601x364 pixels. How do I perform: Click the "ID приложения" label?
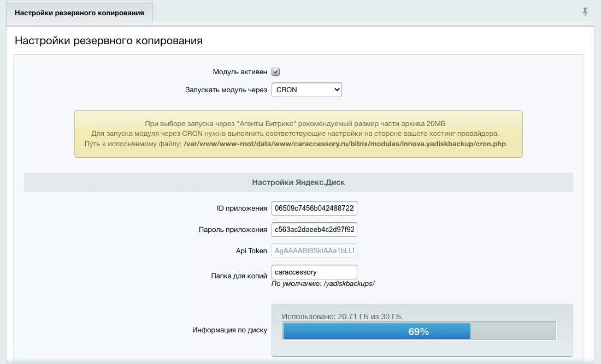click(x=241, y=208)
